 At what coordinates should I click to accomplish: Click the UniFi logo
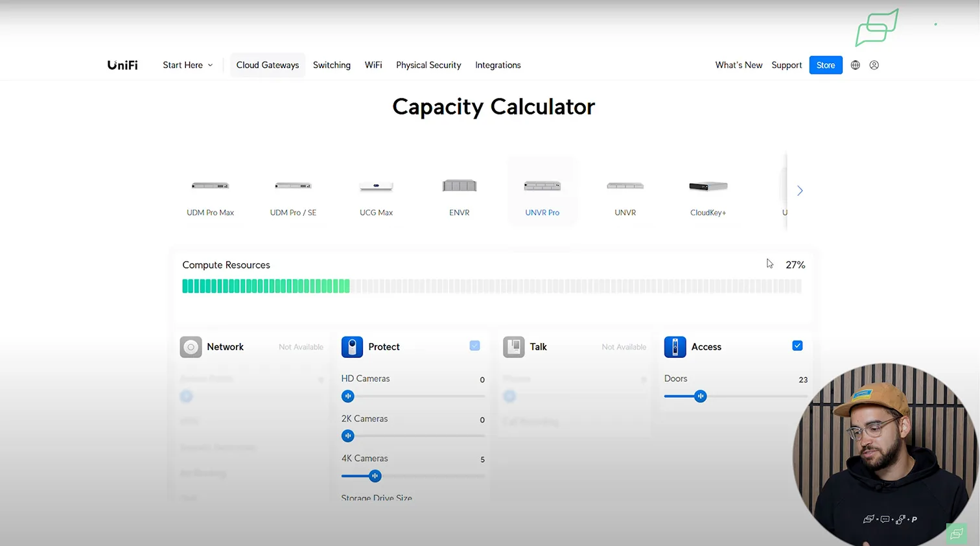122,65
